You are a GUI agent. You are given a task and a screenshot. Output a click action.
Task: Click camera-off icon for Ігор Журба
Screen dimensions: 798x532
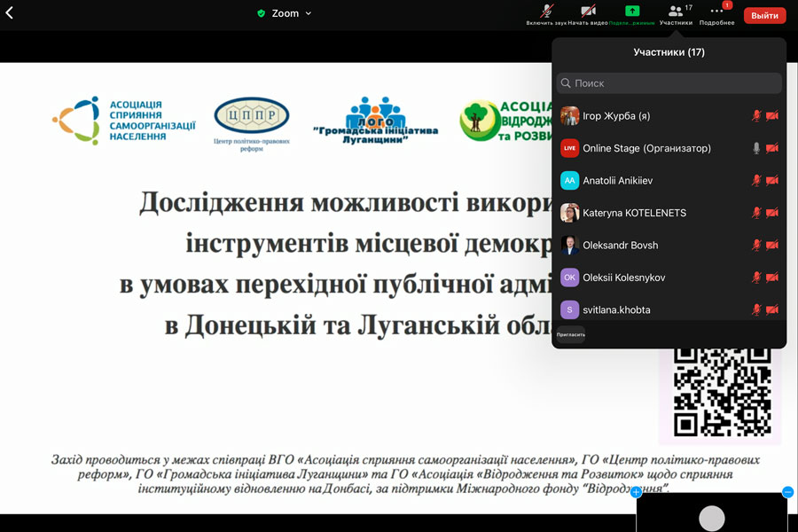(x=772, y=115)
